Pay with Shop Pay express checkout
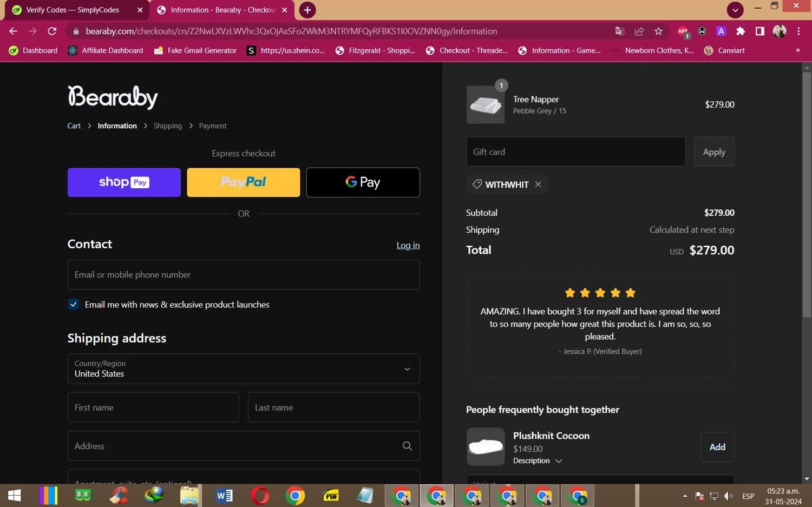Image resolution: width=812 pixels, height=507 pixels. [124, 182]
